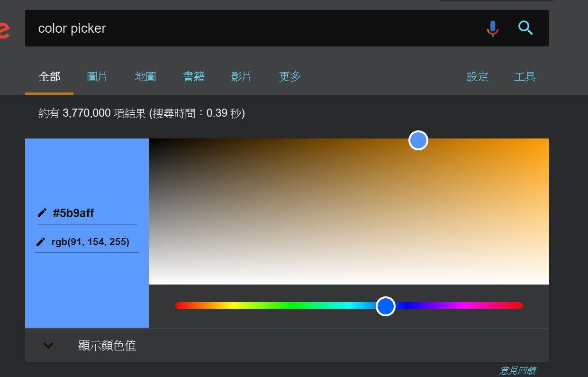Click the pencil icon beside #5b9aff
The width and height of the screenshot is (588, 377).
click(42, 213)
